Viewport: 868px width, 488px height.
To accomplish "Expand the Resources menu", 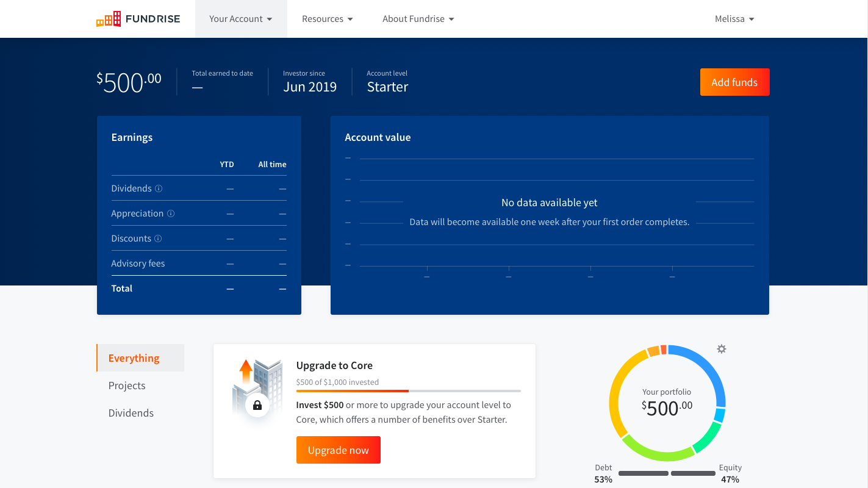I will click(328, 19).
